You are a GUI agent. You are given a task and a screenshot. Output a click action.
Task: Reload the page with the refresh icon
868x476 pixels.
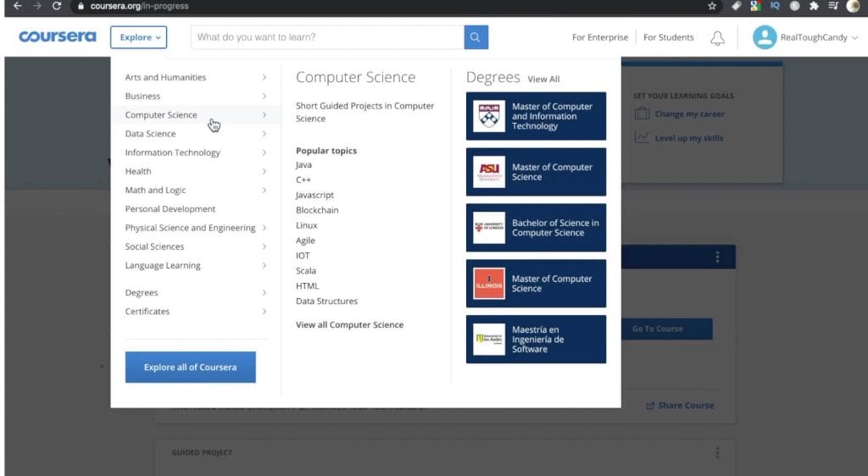pos(57,6)
